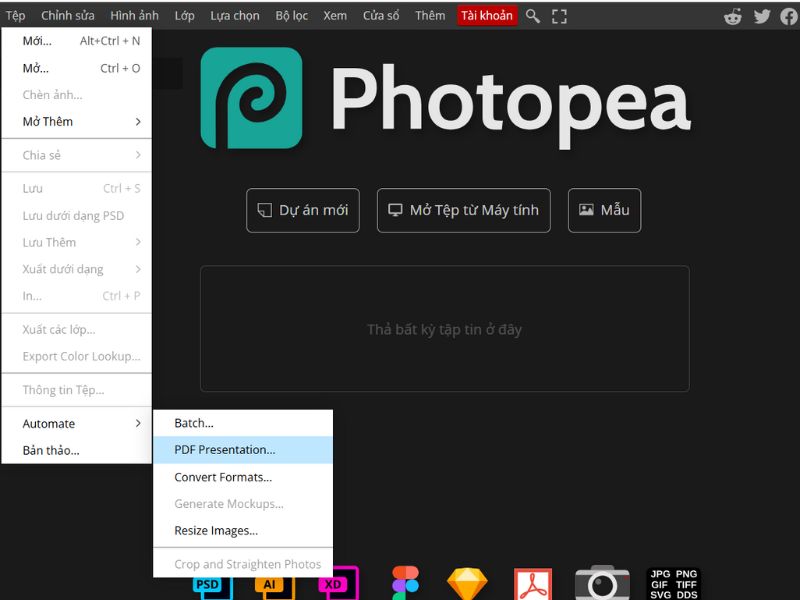This screenshot has height=600, width=800.
Task: Expand the Lưu Thêm submenu
Action: pyautogui.click(x=77, y=242)
